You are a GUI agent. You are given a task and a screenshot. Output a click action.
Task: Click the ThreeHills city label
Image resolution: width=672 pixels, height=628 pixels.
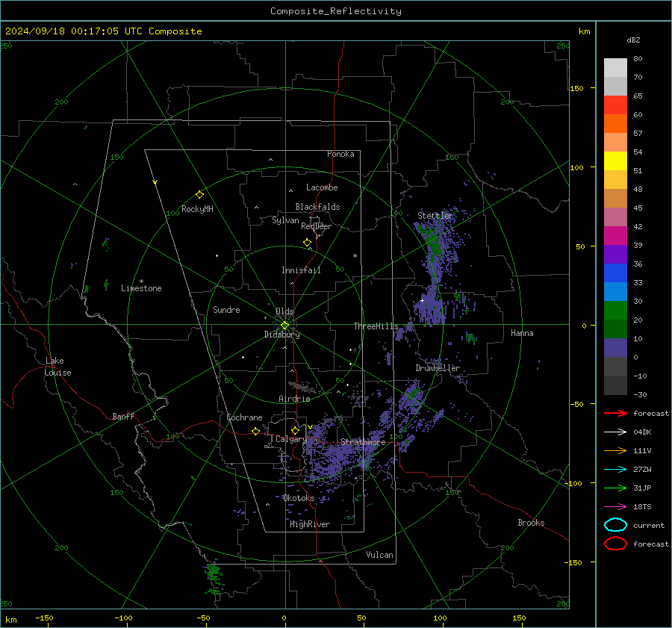click(x=376, y=326)
